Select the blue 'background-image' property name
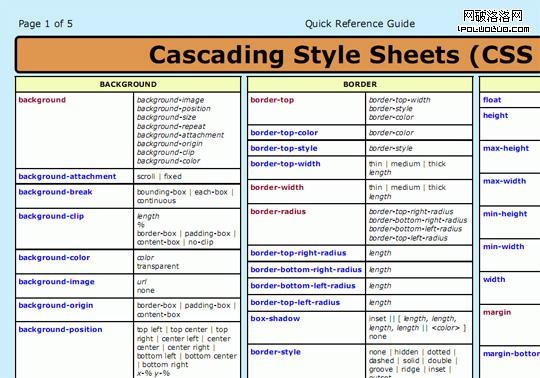 [56, 282]
